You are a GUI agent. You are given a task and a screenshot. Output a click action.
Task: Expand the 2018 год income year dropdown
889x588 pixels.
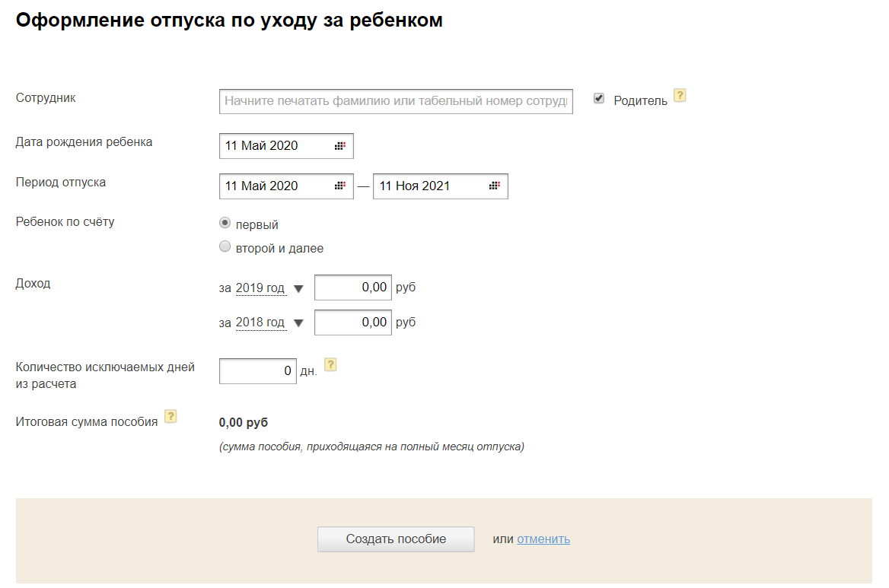(298, 323)
